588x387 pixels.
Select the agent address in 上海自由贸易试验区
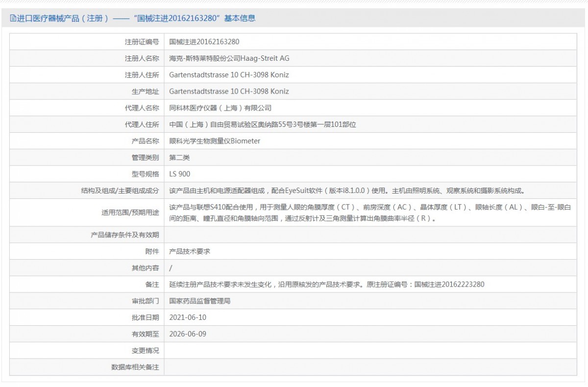point(263,124)
